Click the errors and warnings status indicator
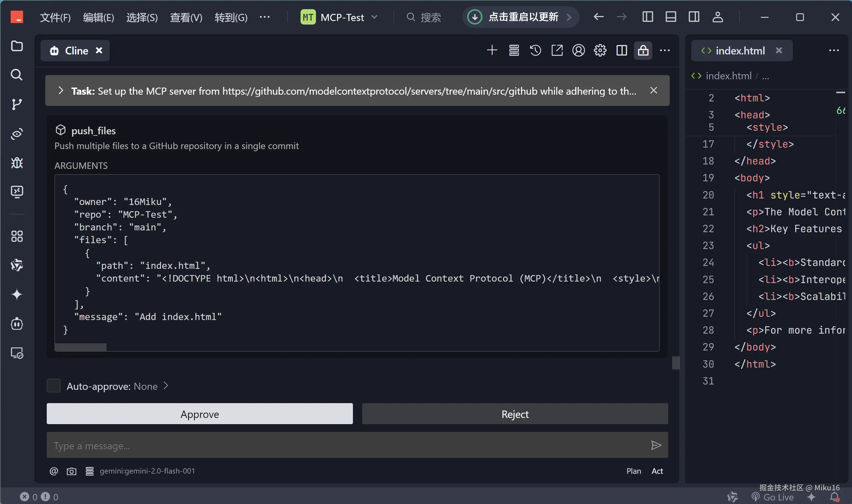 (39, 497)
